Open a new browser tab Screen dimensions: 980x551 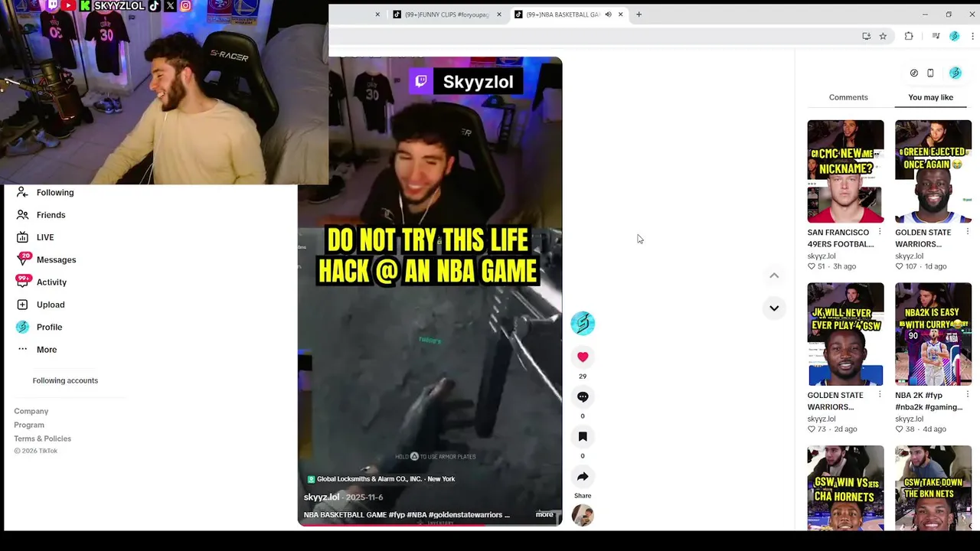(639, 15)
